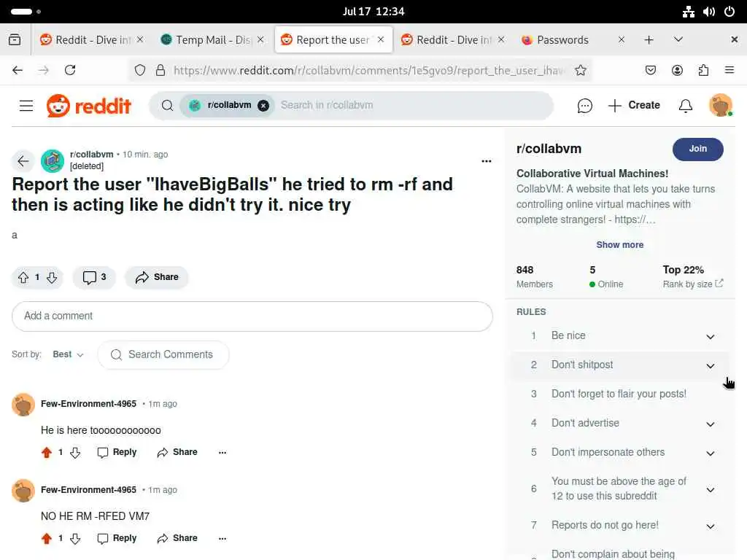The height and width of the screenshot is (560, 747).
Task: Expand the "Don't advertise" rule
Action: pos(619,424)
